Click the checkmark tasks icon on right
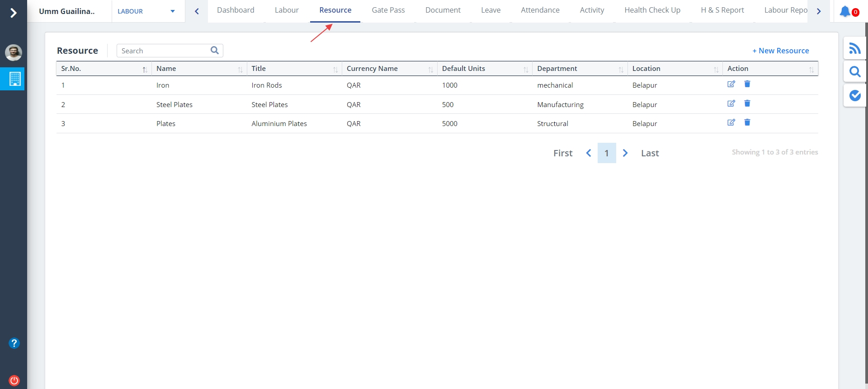The width and height of the screenshot is (868, 389). [x=854, y=95]
